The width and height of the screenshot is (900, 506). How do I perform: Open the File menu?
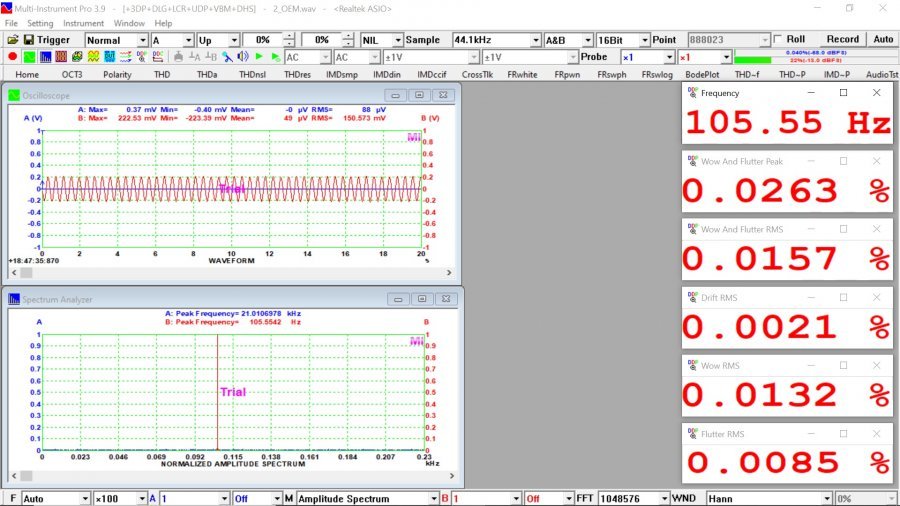11,24
